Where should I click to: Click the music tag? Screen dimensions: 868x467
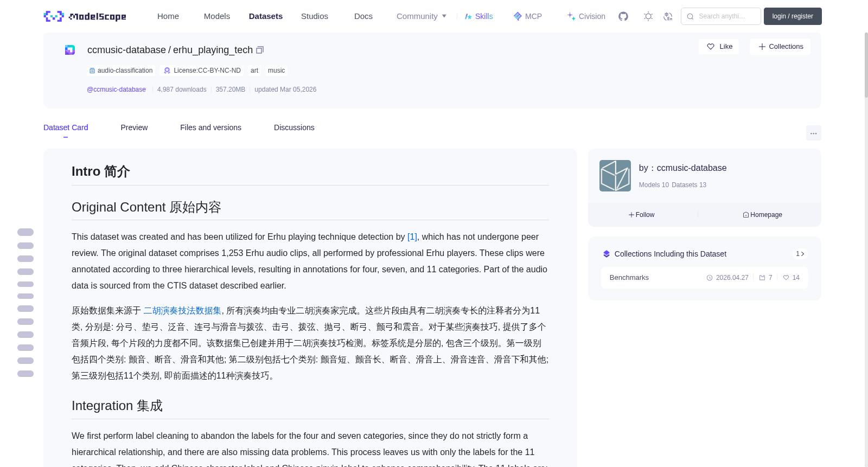coord(276,71)
